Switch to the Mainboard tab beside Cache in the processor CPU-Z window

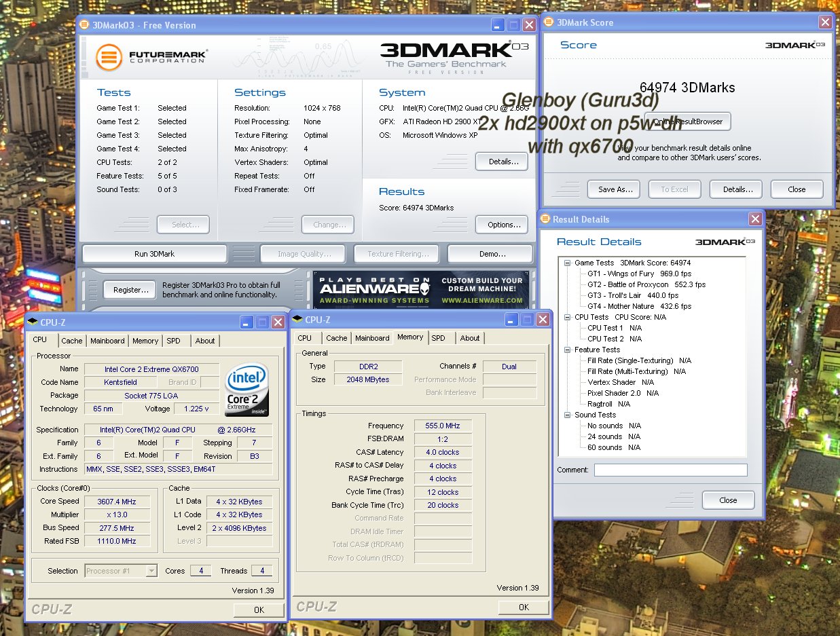tap(107, 341)
